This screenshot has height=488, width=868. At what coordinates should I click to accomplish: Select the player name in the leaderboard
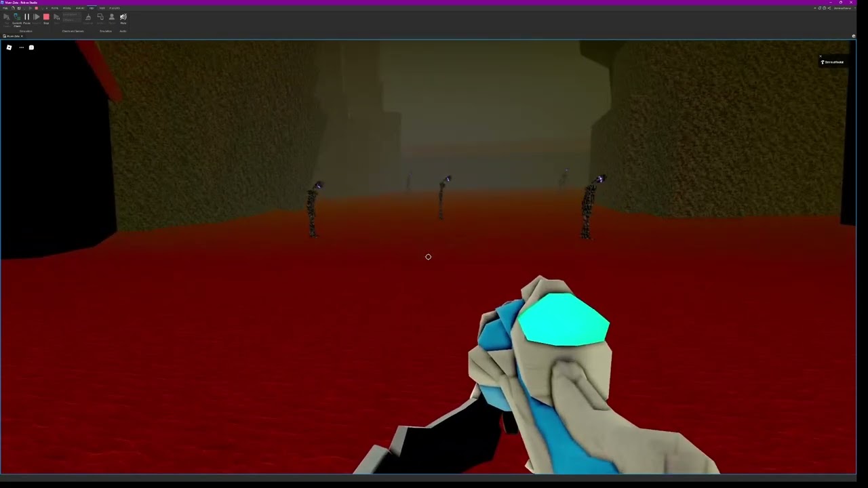coord(833,62)
